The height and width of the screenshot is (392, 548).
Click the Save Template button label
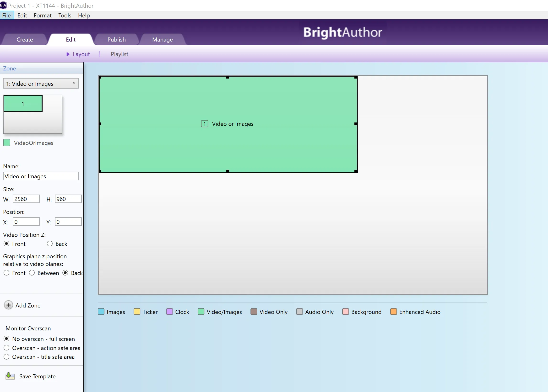[x=38, y=376]
